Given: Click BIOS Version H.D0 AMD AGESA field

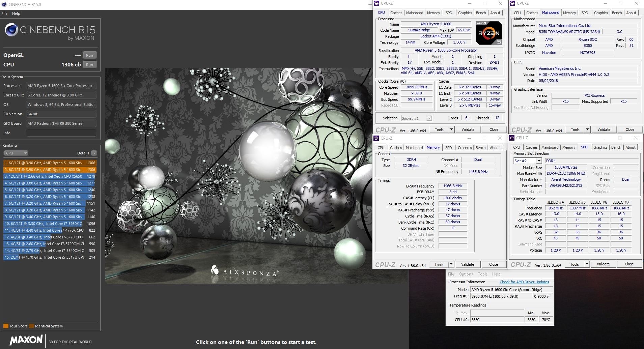Looking at the screenshot, I should [587, 75].
